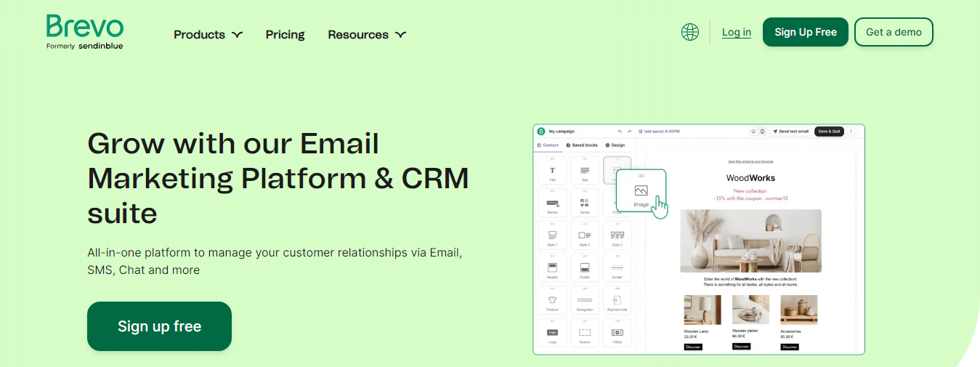
Task: Click the Wooden platter product thumbnail
Action: click(750, 310)
